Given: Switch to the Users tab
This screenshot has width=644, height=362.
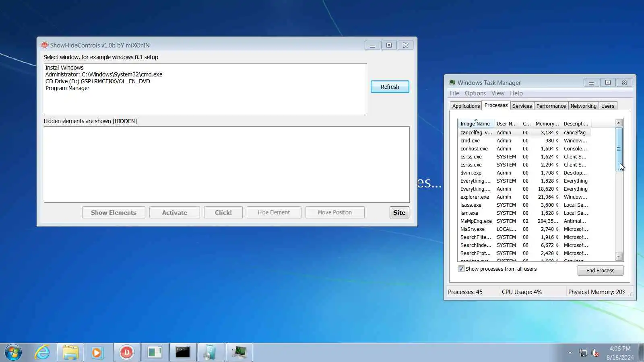Looking at the screenshot, I should pos(608,106).
